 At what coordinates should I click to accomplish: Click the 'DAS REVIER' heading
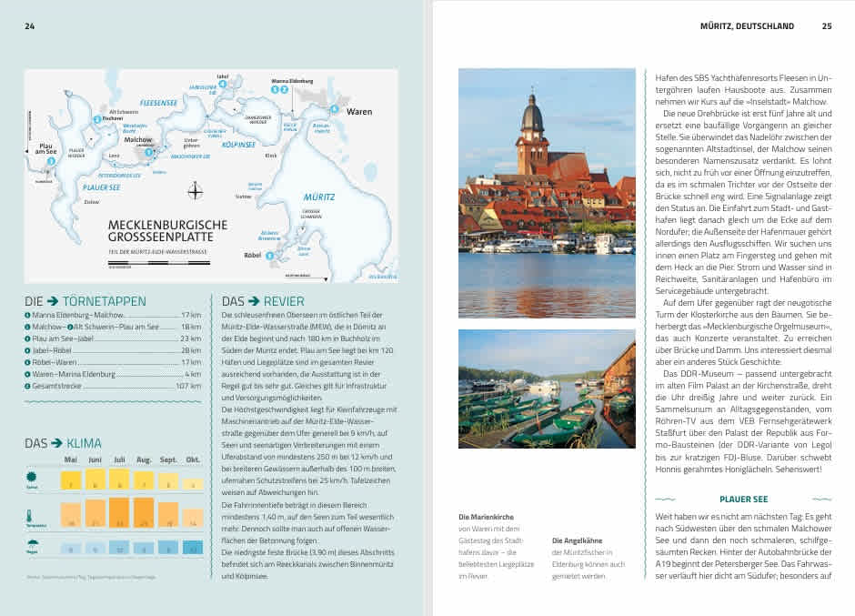pyautogui.click(x=263, y=301)
